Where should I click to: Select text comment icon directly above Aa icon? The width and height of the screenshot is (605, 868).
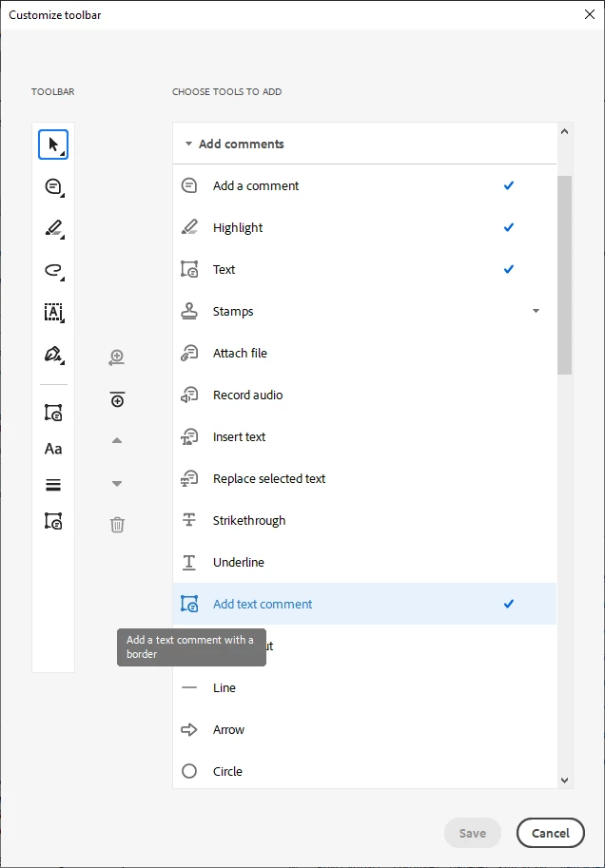pyautogui.click(x=53, y=413)
